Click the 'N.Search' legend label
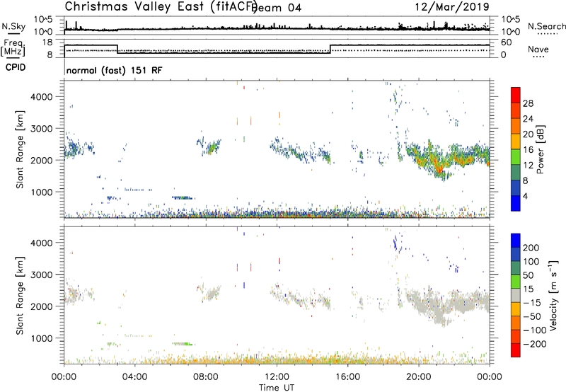Viewport: 566px width, 392px height. (546, 26)
